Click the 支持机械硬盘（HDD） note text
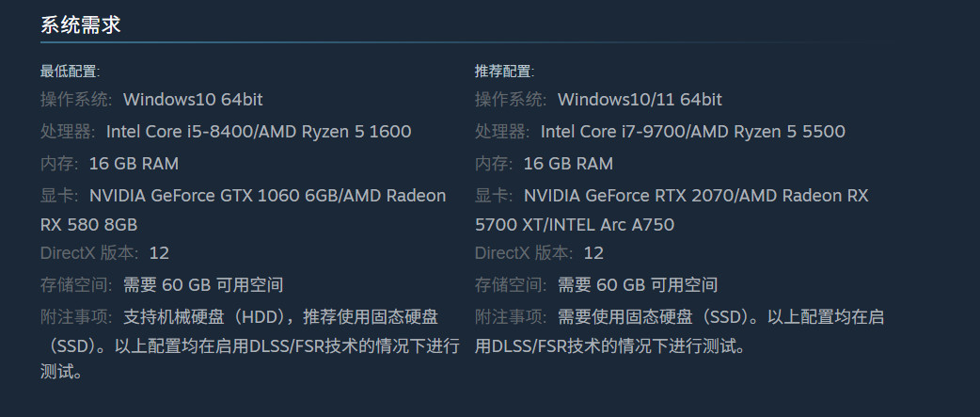The width and height of the screenshot is (980, 417). tap(207, 317)
